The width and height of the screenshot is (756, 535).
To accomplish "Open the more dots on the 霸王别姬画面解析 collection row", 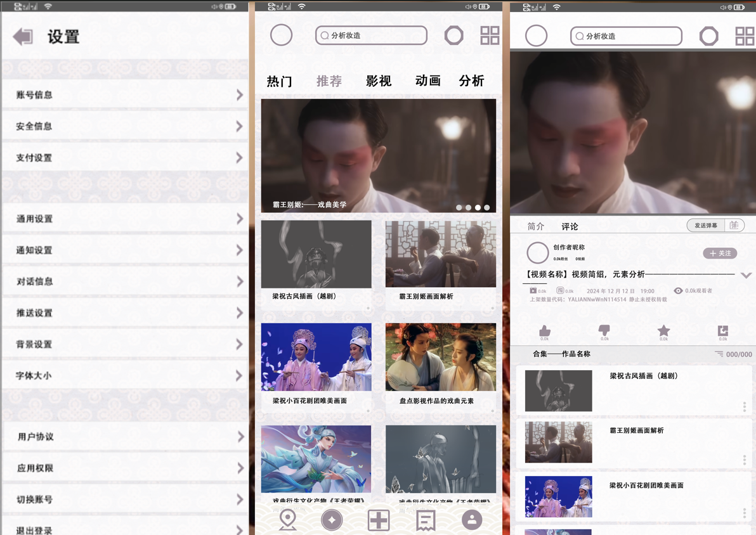I will coord(745,460).
